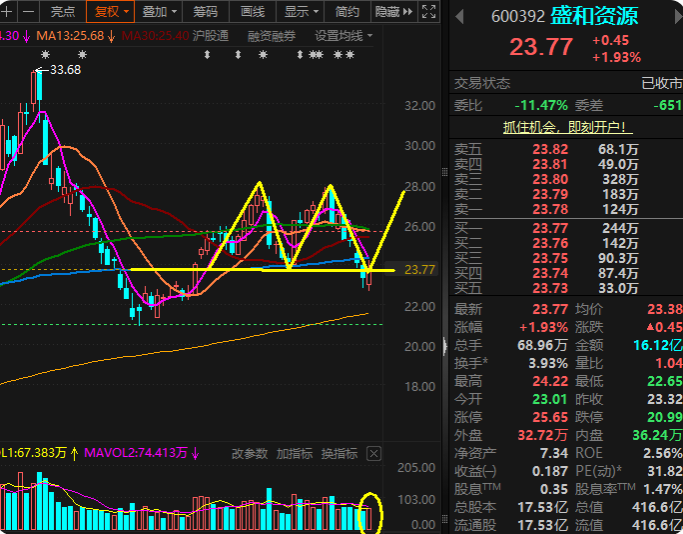This screenshot has width=683, height=534.
Task: Click 加指标 to add indicator
Action: 294,454
